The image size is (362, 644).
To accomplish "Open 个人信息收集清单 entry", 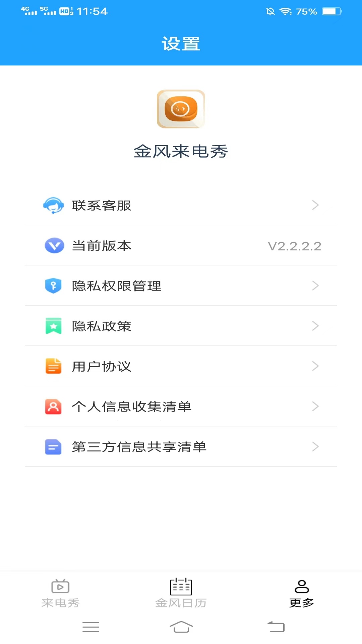I will click(x=131, y=407).
